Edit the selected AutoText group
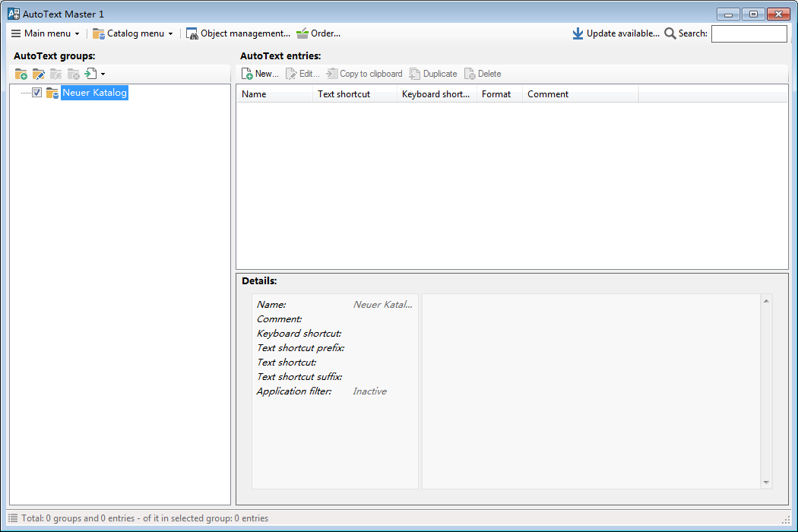The image size is (798, 532). coord(38,74)
